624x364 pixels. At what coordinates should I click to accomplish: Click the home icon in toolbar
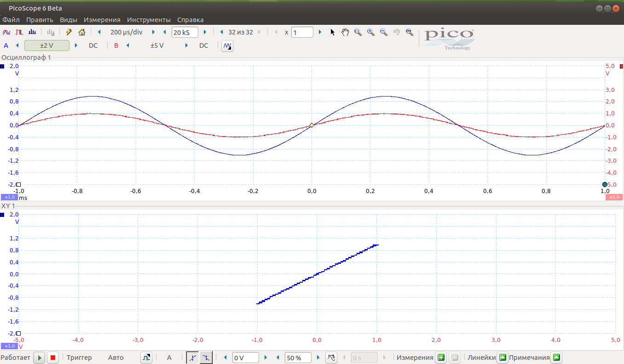(81, 32)
